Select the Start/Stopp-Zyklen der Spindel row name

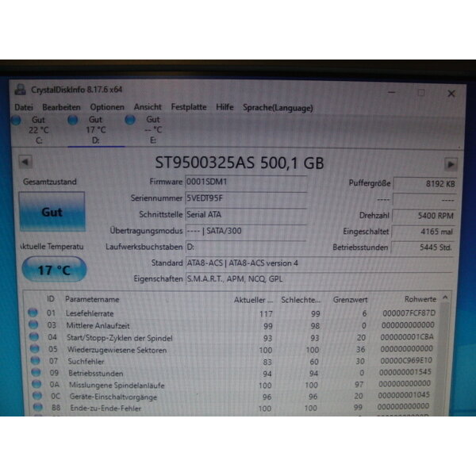coord(120,338)
